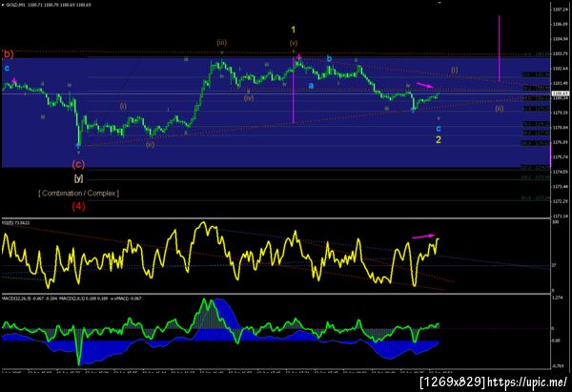Select the yellow '1' wave label at top
Viewport: 572px width, 392px height.
click(293, 30)
